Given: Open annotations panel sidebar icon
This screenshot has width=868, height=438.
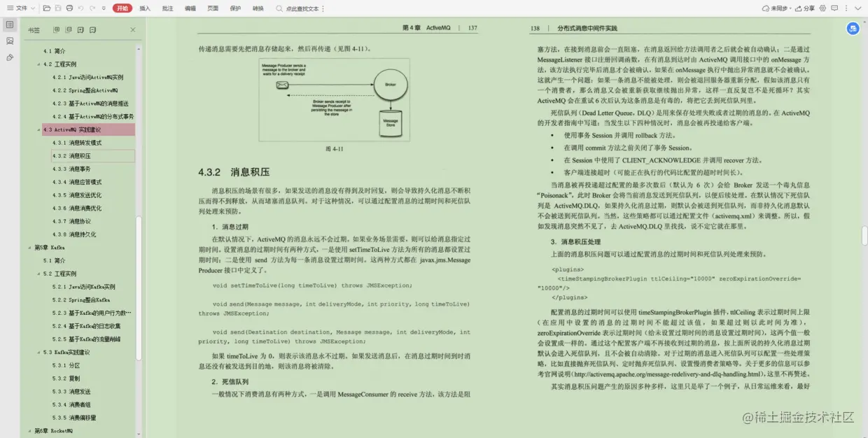Looking at the screenshot, I should (x=9, y=57).
